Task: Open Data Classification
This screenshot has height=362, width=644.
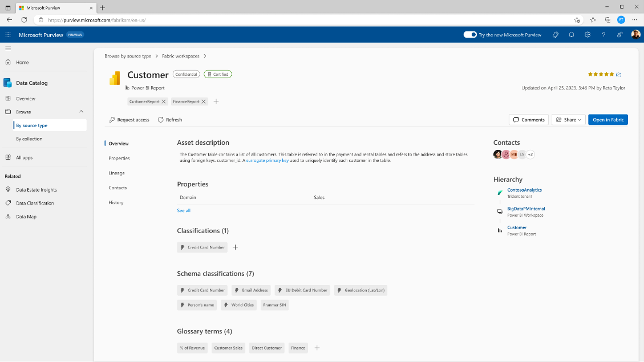Action: [x=35, y=203]
